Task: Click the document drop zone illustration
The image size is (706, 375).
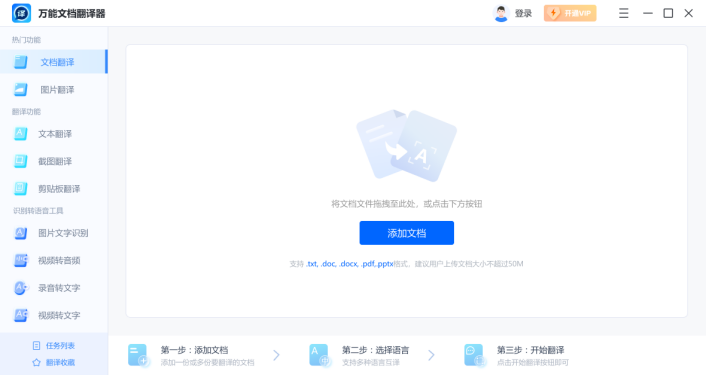Action: tap(407, 145)
